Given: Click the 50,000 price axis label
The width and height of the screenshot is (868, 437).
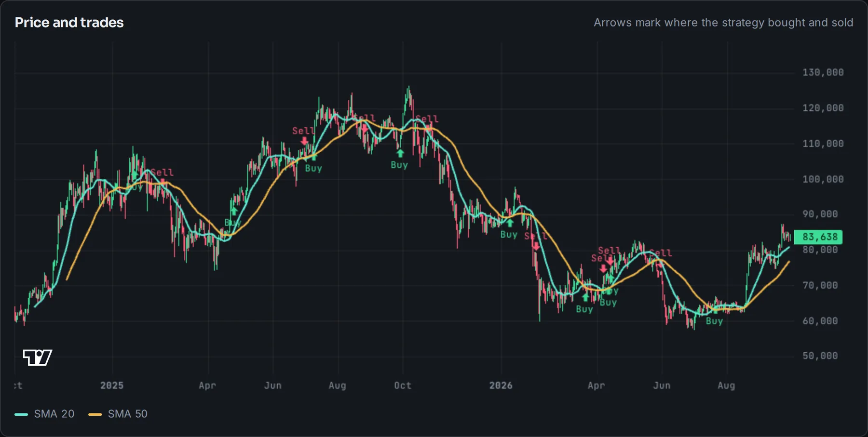Looking at the screenshot, I should point(820,356).
